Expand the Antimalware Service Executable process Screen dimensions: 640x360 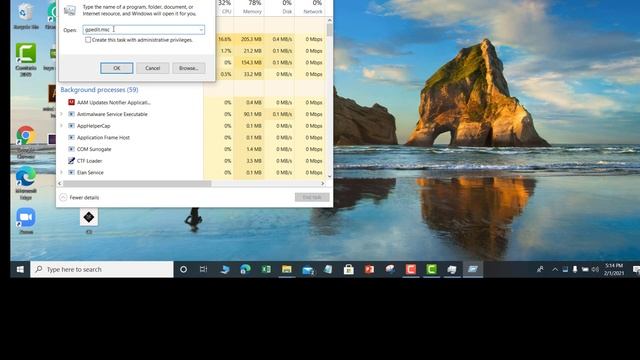(x=62, y=114)
